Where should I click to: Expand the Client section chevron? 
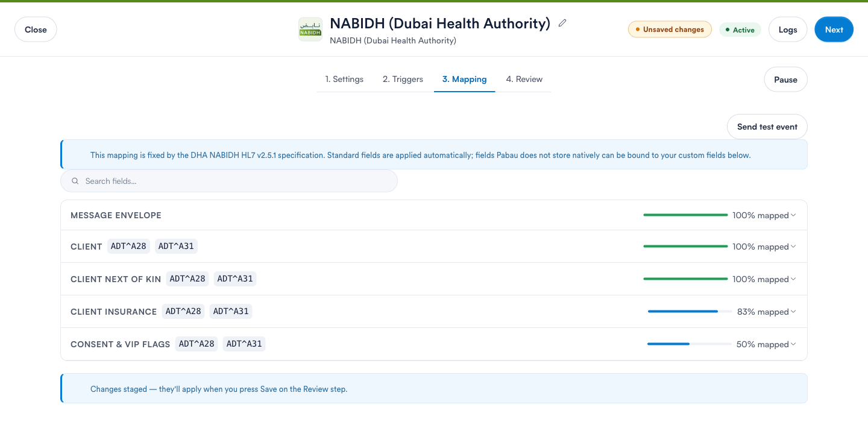793,247
